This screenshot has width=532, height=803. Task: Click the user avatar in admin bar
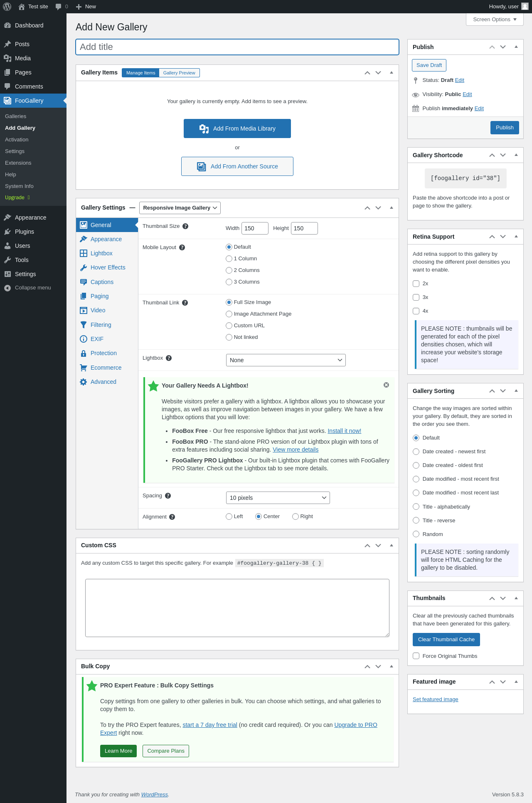tap(525, 6)
